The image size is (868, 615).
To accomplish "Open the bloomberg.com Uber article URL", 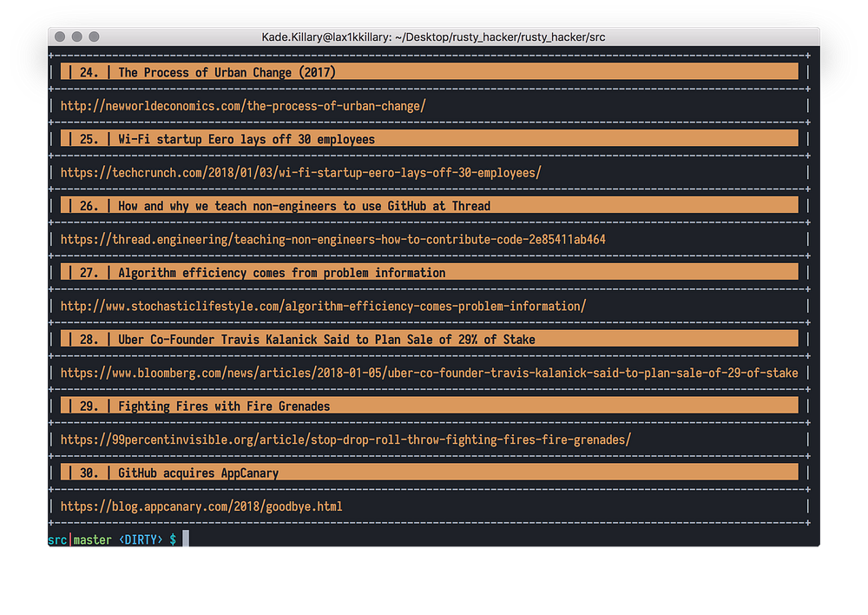I will click(x=429, y=373).
